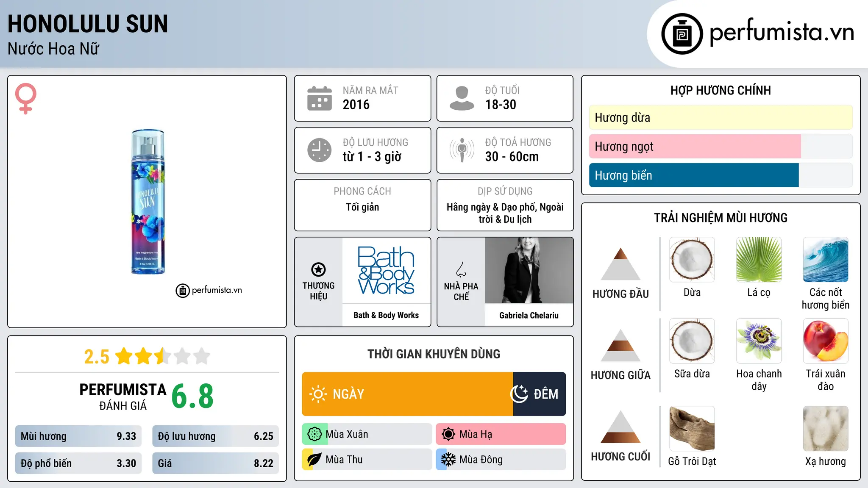Screen dimensions: 868x488
Task: Click the Gabriela Chelariu name caption
Action: click(x=529, y=315)
